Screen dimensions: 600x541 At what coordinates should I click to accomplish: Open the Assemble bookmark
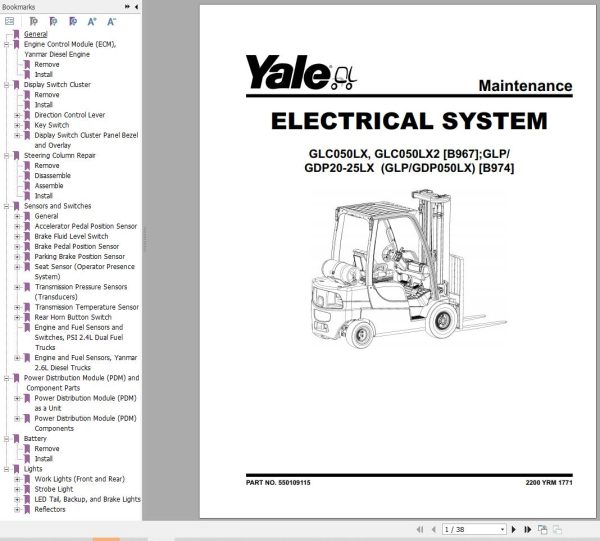click(49, 186)
